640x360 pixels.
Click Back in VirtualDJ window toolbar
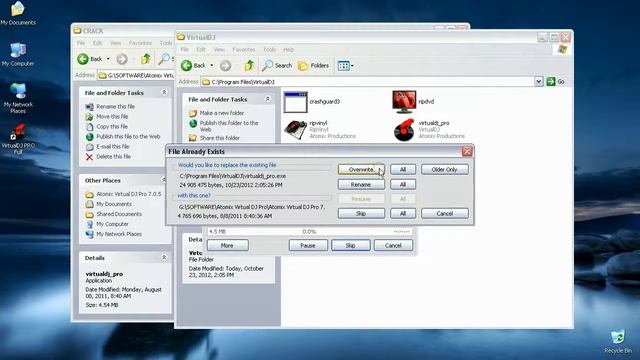click(x=193, y=65)
